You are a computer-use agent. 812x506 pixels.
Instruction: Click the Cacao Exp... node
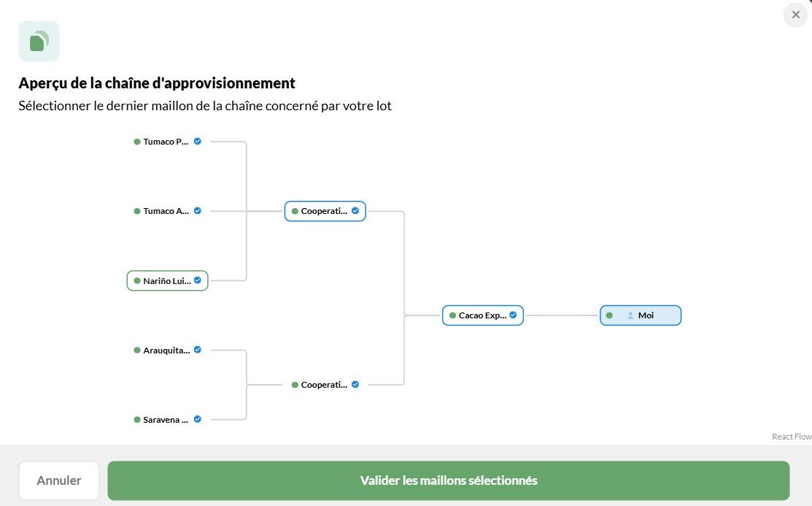click(483, 315)
